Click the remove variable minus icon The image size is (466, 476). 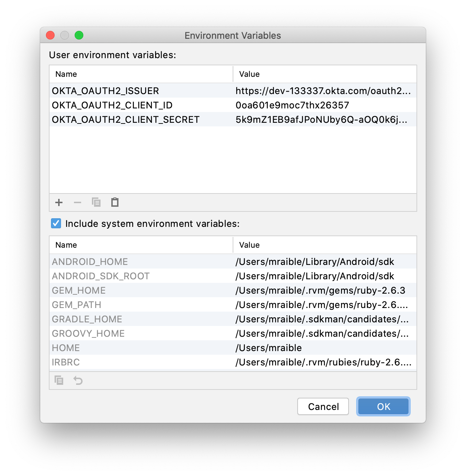pos(78,202)
